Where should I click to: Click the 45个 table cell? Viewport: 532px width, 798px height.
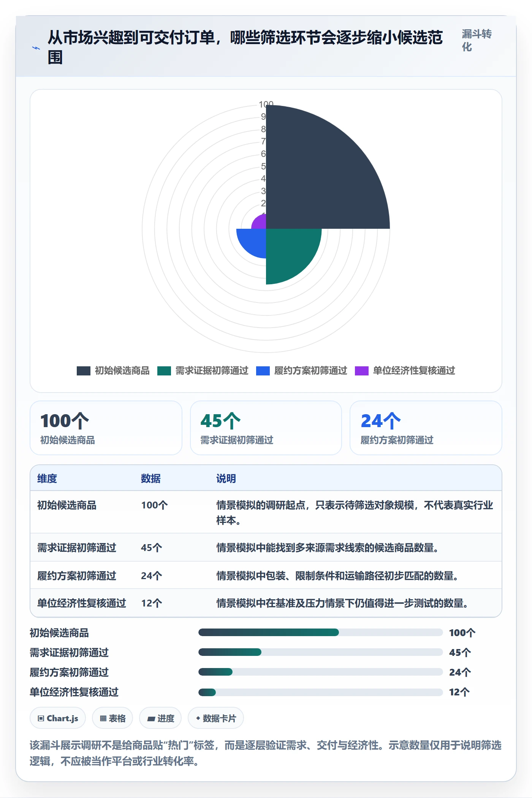152,548
